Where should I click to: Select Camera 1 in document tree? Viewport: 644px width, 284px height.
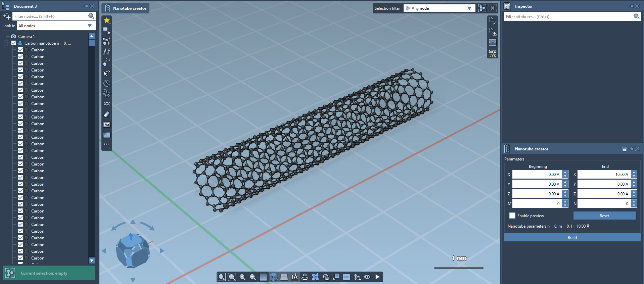tap(26, 36)
